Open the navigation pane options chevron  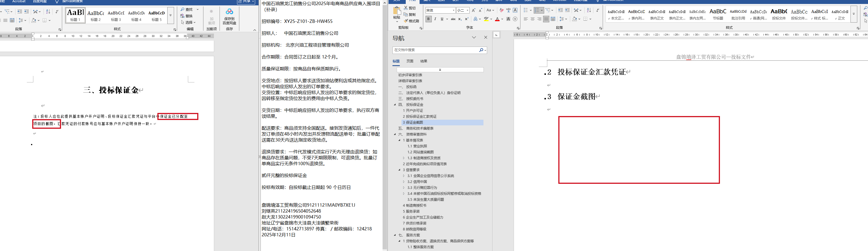tap(474, 37)
